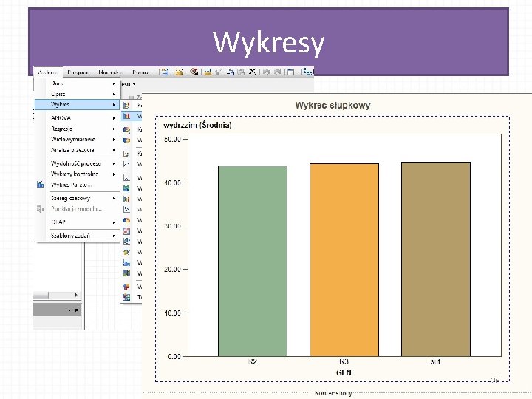Open the grey panel header dropdown arrow
Viewport: 532px width, 399px height.
coord(69,310)
